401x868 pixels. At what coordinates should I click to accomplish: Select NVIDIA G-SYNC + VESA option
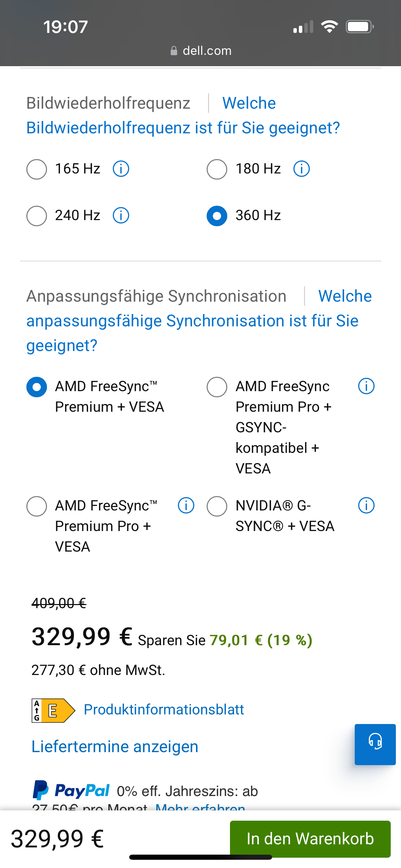pyautogui.click(x=217, y=506)
